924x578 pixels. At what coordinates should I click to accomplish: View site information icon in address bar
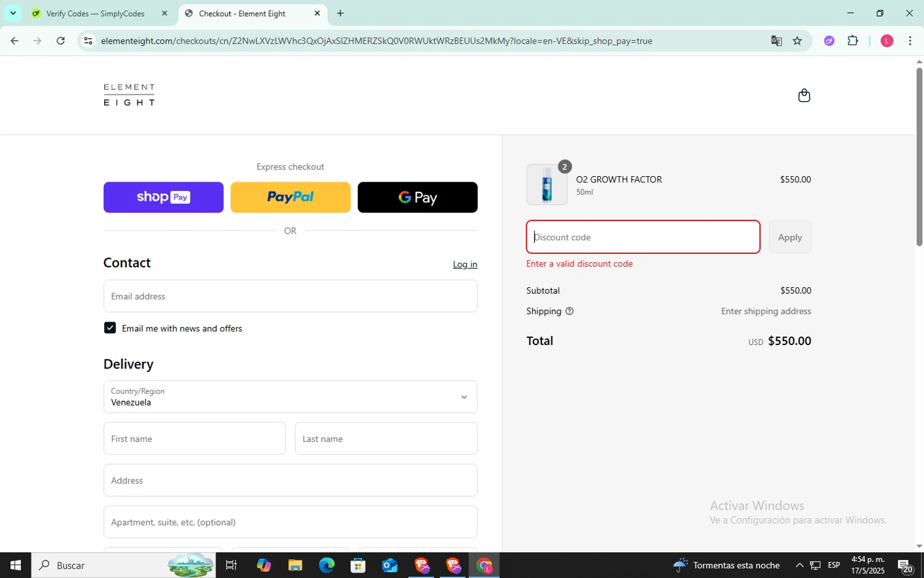[88, 41]
